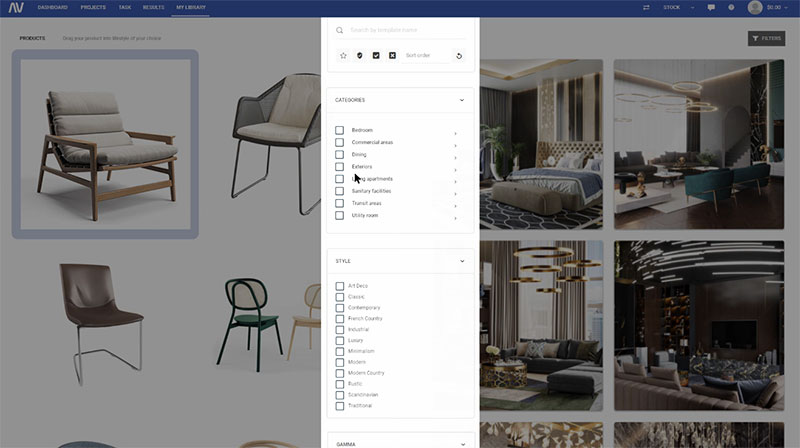Open the ring-chandelier green sofa lounge thumbnail
Viewport: 800px width, 448px height.
click(699, 144)
